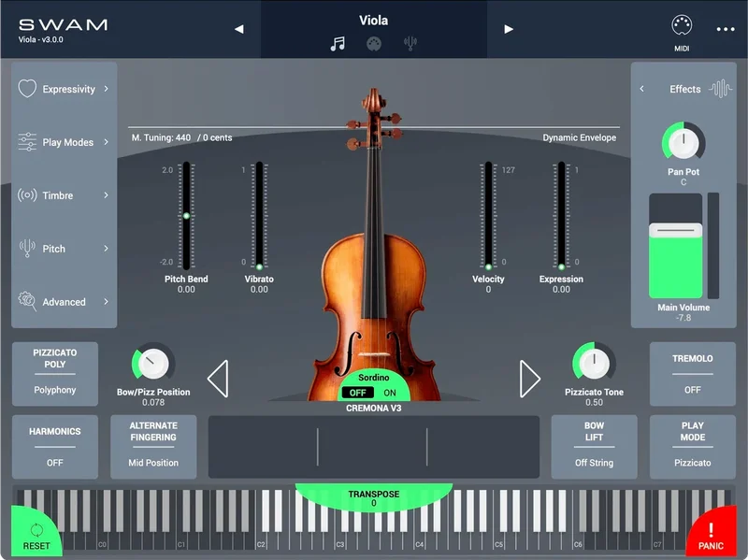This screenshot has height=560, width=748.
Task: Click the Pizzicato Tone 0.50 value
Action: pos(594,403)
